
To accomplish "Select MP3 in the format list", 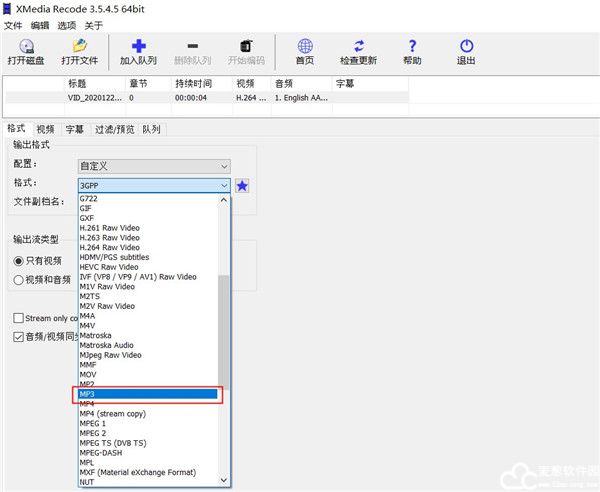I will tap(148, 394).
